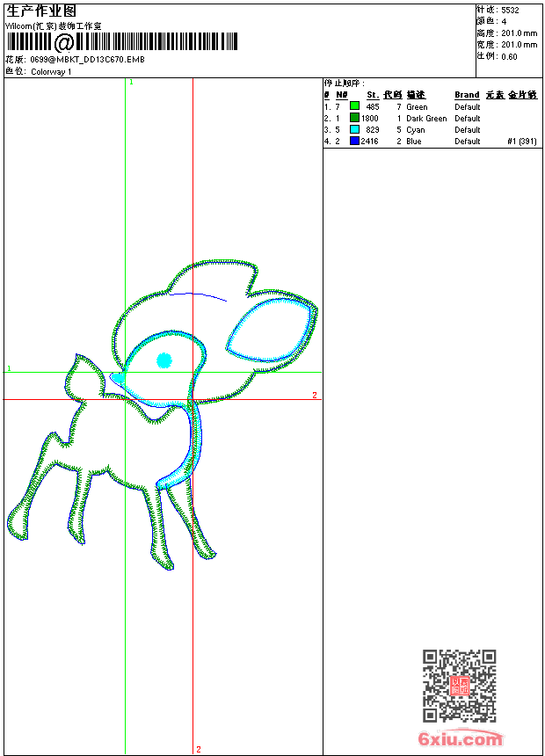The image size is (545, 756).
Task: Click the scale value 0.60
Action: [509, 57]
